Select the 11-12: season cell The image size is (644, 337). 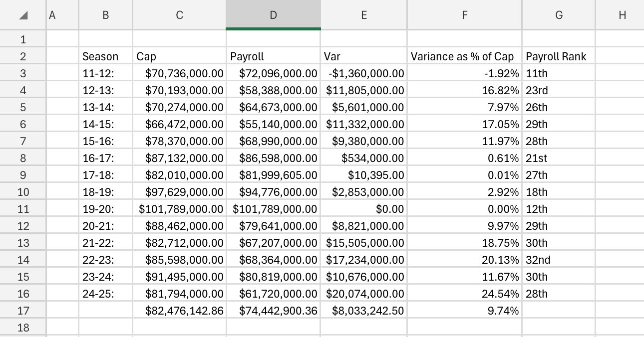coord(105,73)
